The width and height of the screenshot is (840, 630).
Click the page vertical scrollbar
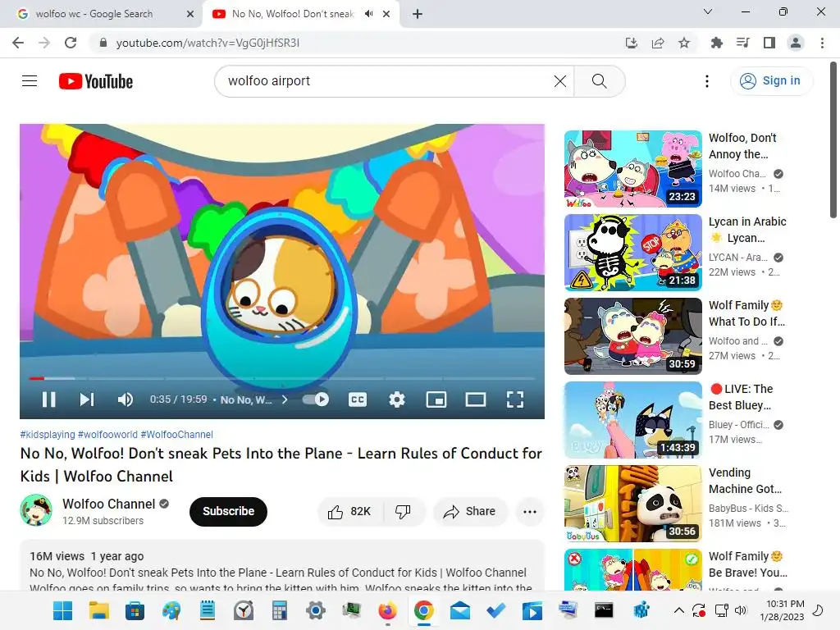pos(833,139)
